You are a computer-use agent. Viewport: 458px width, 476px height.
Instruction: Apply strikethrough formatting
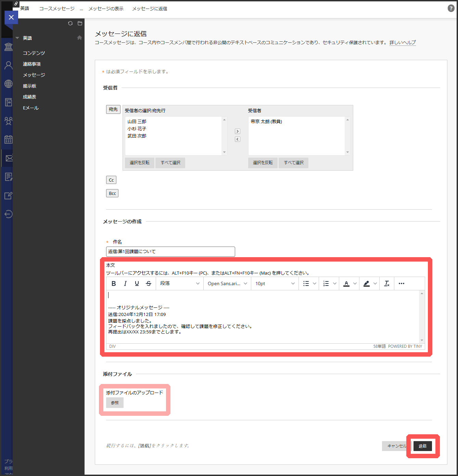click(149, 283)
